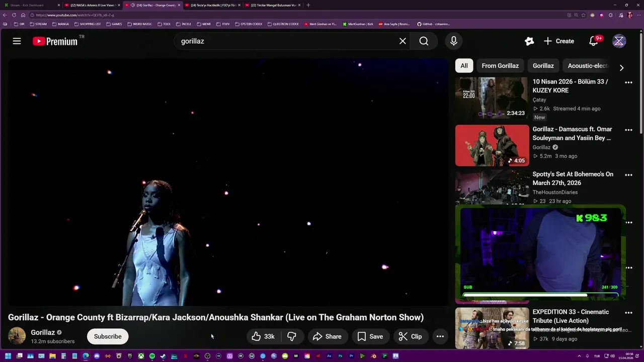This screenshot has width=644, height=362.
Task: Open the EPSTEIN CODEX bookmark folder
Action: coord(249,24)
